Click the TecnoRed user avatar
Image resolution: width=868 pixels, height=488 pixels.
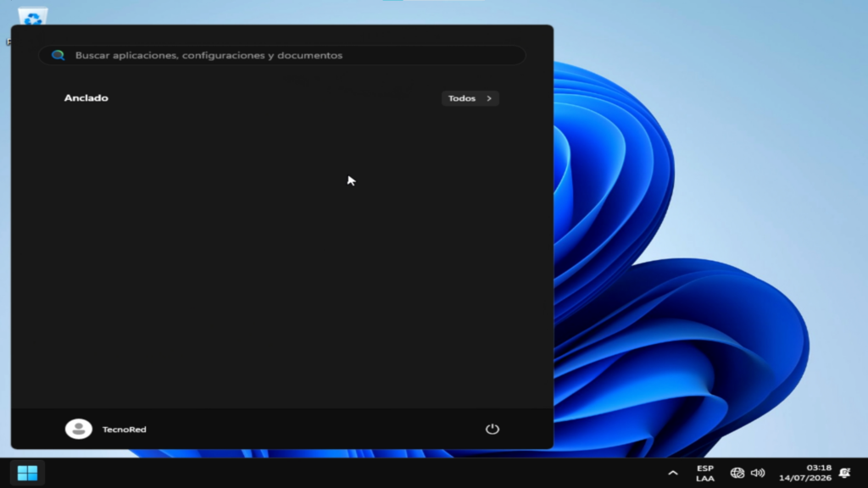79,429
